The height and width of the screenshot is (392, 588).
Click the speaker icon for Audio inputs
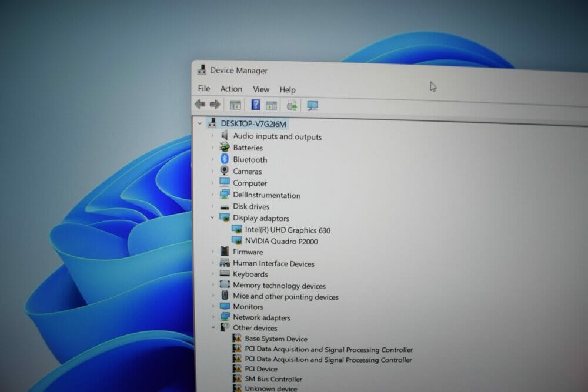pos(224,135)
